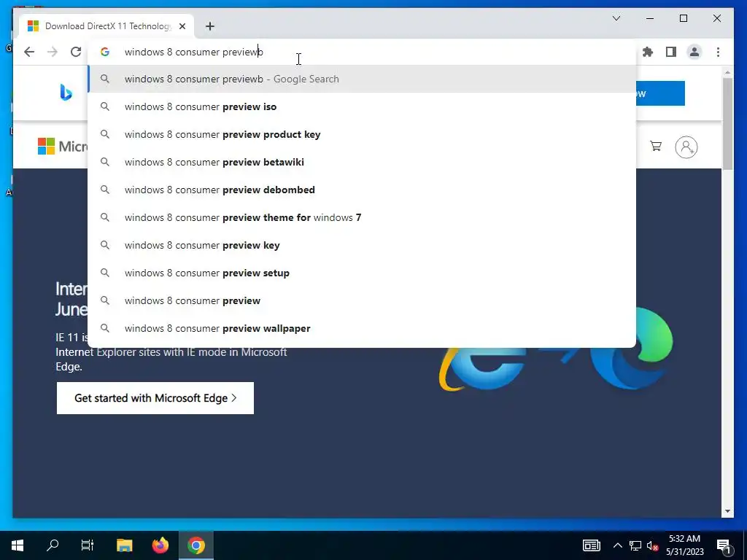Viewport: 747px width, 560px height.
Task: Open Task View on taskbar
Action: click(x=88, y=545)
